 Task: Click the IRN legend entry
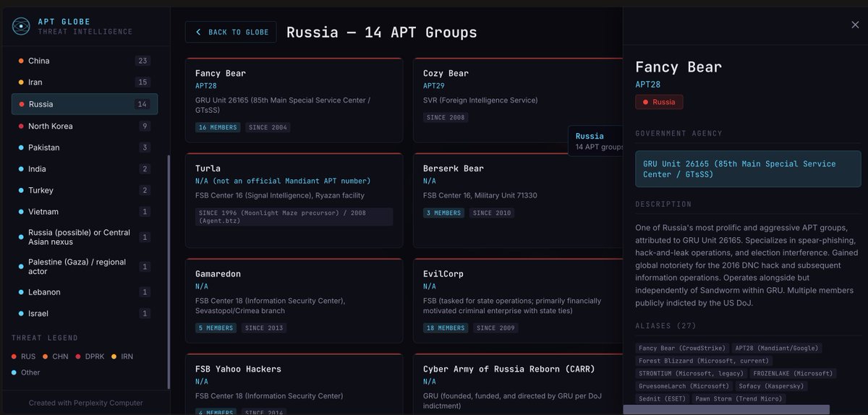[x=123, y=356]
